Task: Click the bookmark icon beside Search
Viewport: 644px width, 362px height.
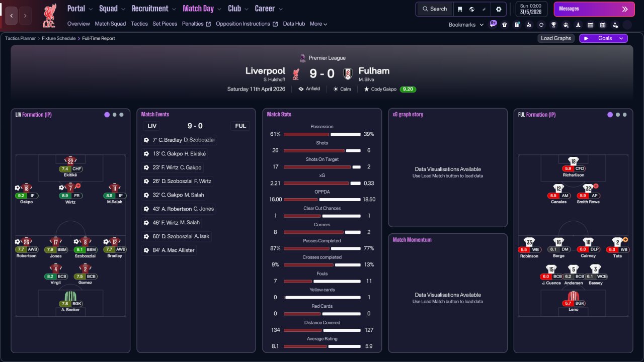Action: click(460, 9)
